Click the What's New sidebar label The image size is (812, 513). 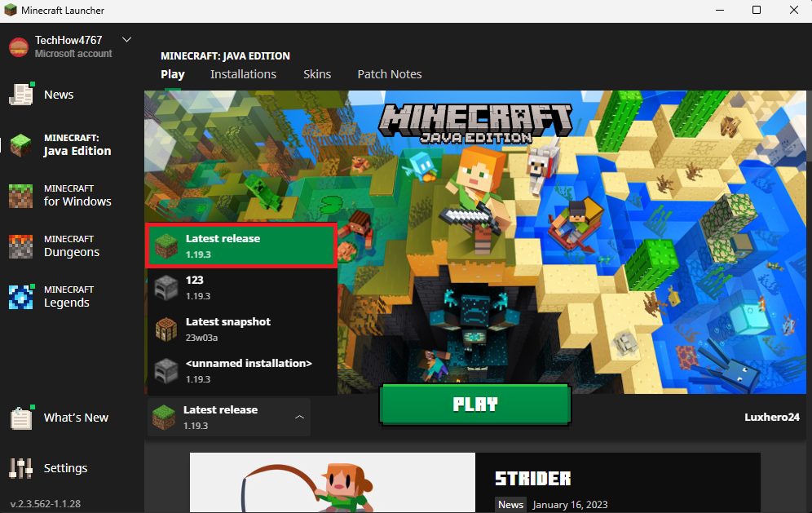point(76,418)
